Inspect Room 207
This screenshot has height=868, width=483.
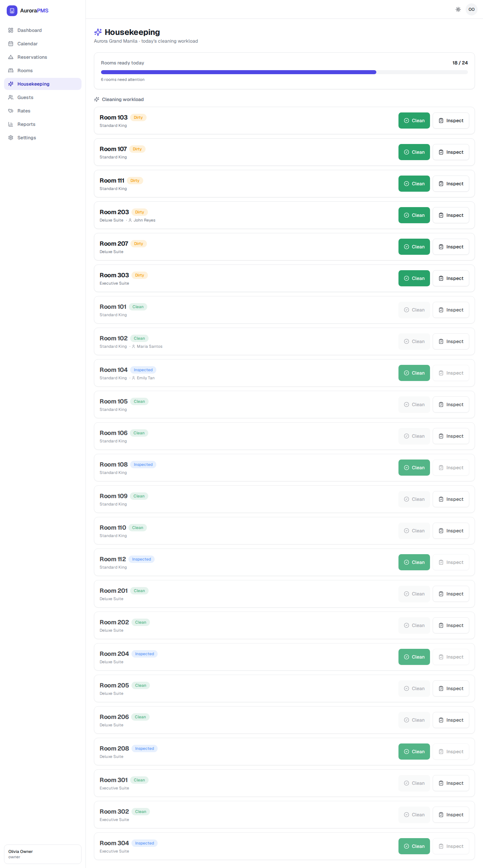(451, 247)
